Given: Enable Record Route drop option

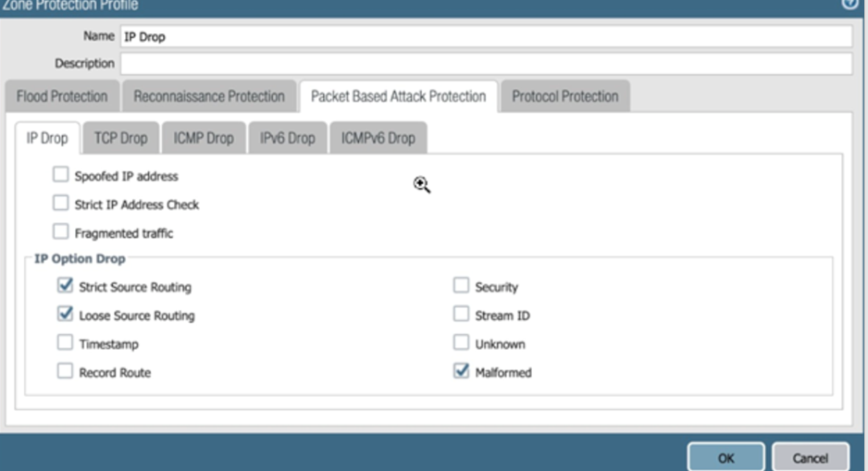Looking at the screenshot, I should 65,372.
